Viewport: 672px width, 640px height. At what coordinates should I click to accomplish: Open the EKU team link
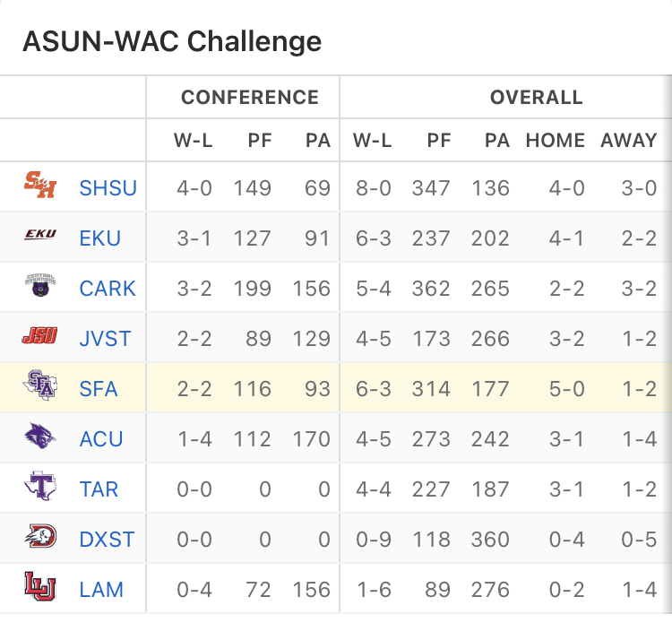coord(99,238)
